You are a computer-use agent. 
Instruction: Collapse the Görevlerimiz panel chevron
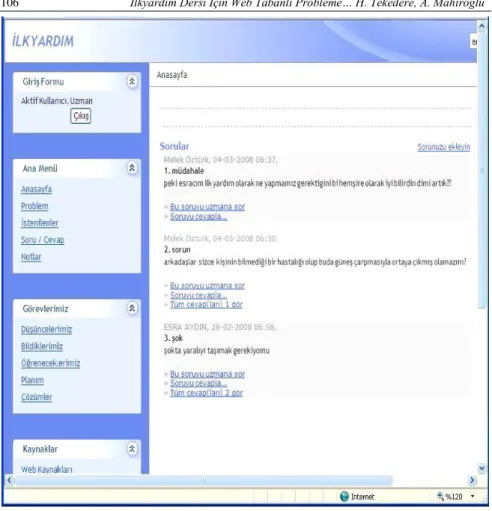click(x=132, y=308)
